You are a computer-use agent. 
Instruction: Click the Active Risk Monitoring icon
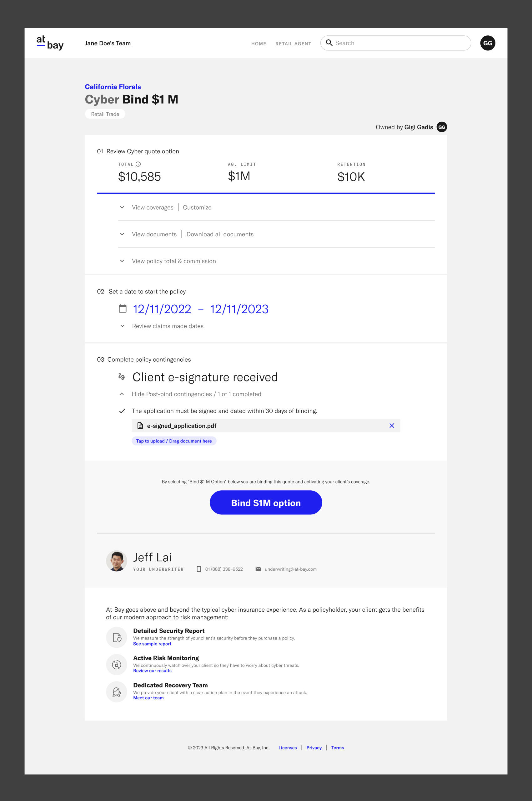pyautogui.click(x=117, y=664)
